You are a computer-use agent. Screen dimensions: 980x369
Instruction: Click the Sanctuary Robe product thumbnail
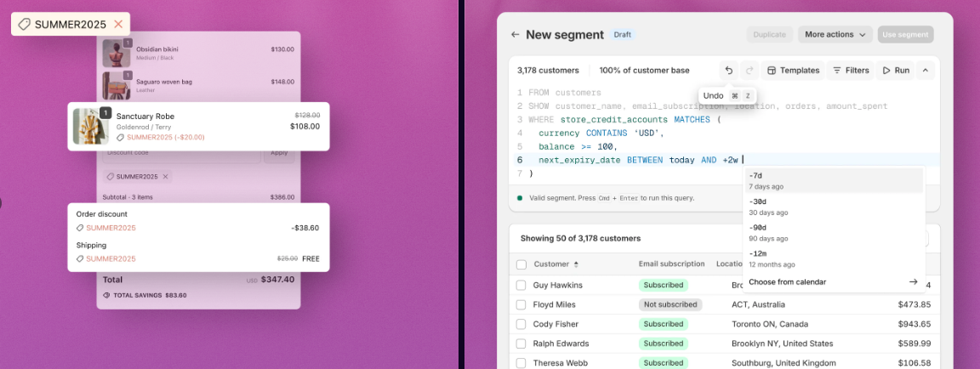pyautogui.click(x=89, y=126)
